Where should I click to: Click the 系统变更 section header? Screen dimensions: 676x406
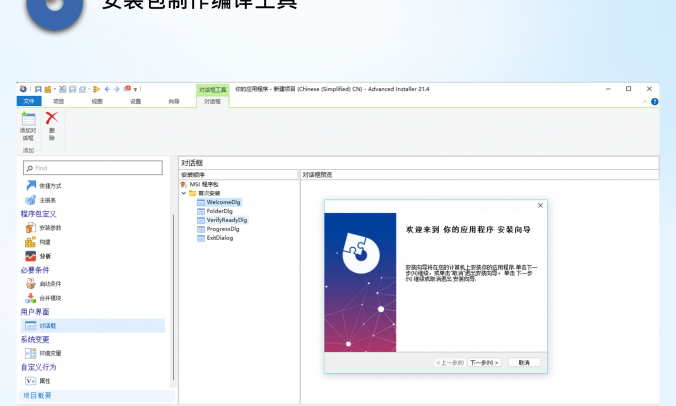tap(35, 339)
